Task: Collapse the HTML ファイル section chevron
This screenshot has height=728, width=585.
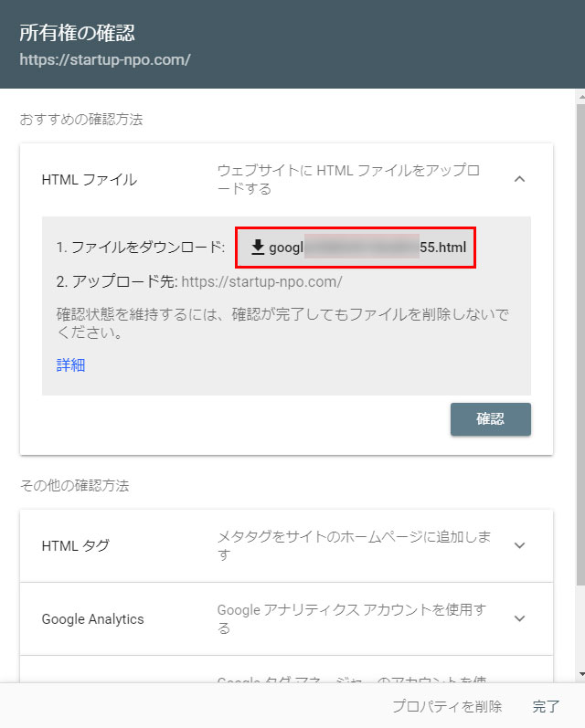Action: 519,179
